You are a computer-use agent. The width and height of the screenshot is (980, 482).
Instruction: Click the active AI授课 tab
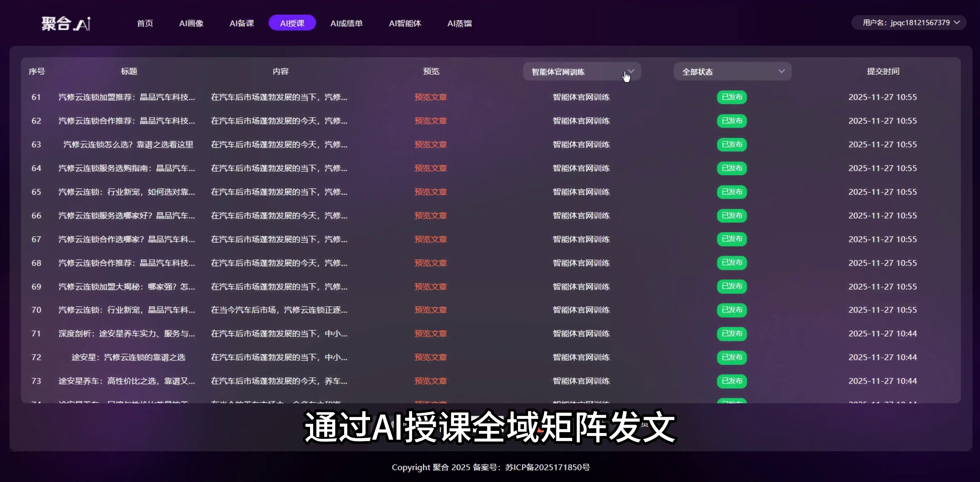pyautogui.click(x=292, y=23)
